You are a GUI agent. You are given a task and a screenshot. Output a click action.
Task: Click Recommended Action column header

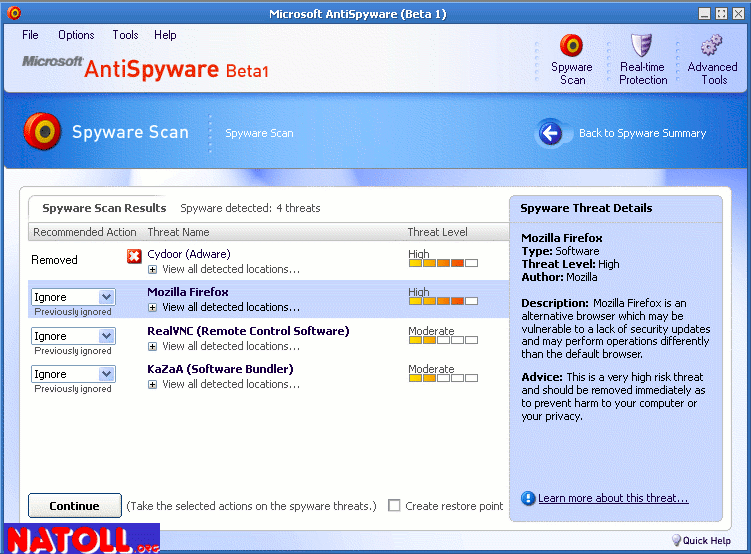point(85,232)
